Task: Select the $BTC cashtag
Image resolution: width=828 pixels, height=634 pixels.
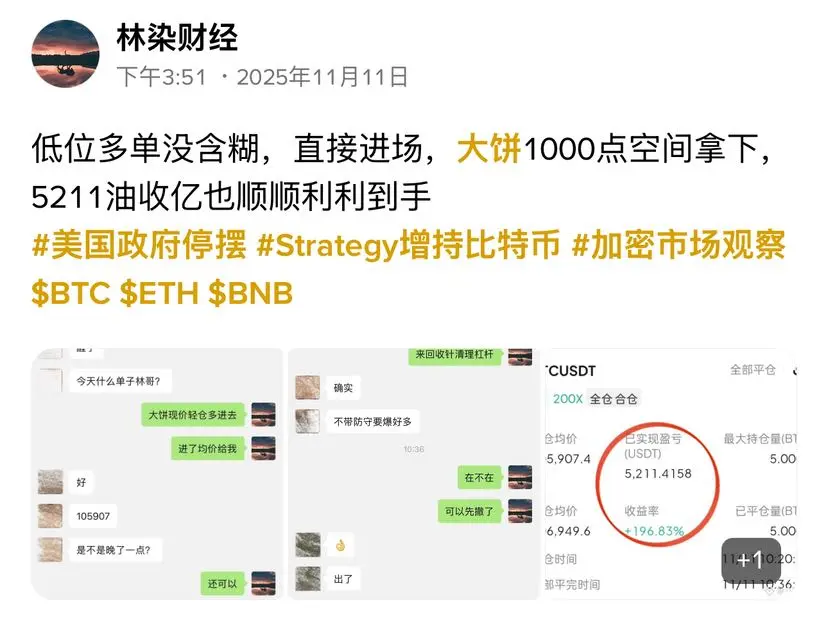Action: tap(71, 293)
